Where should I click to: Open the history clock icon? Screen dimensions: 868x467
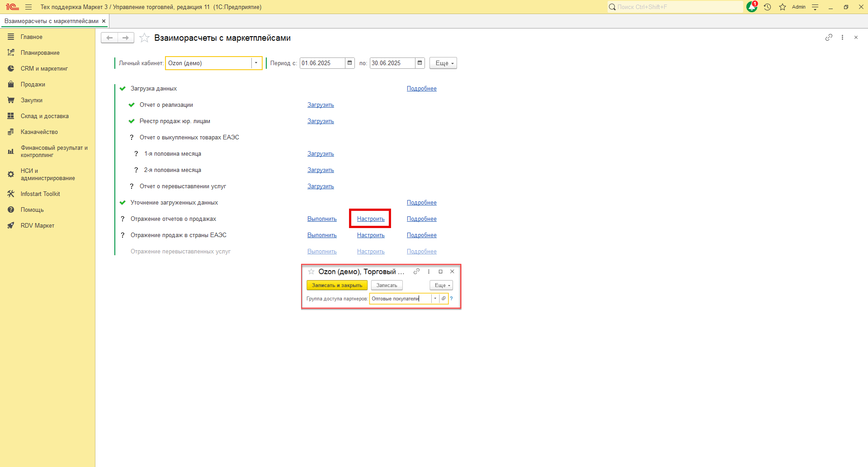pos(767,7)
